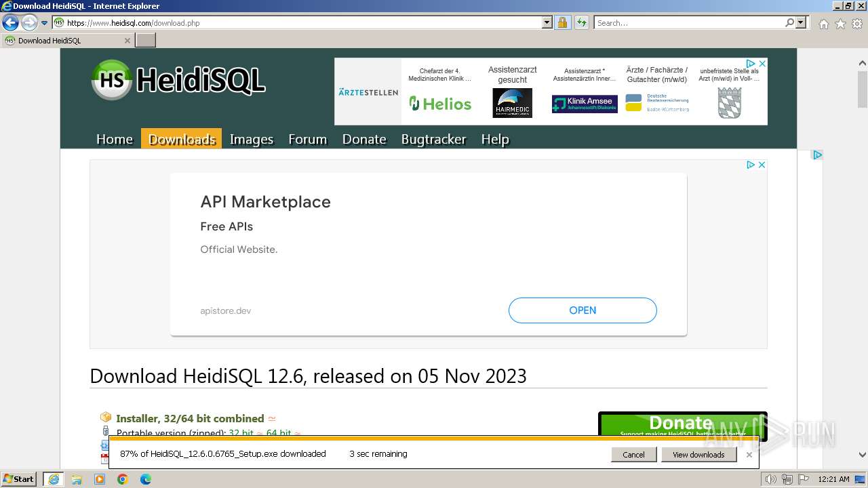868x488 pixels.
Task: Open a new blank tab
Action: coord(146,41)
